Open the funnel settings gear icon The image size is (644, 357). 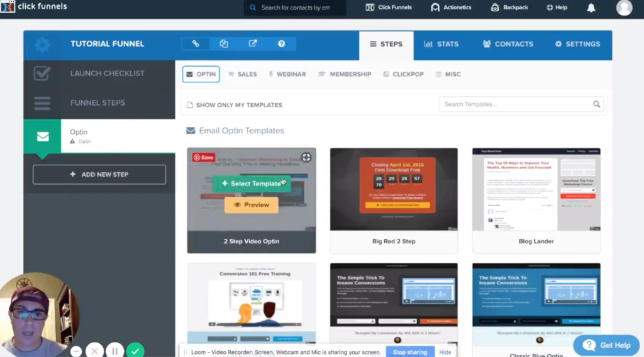[42, 45]
